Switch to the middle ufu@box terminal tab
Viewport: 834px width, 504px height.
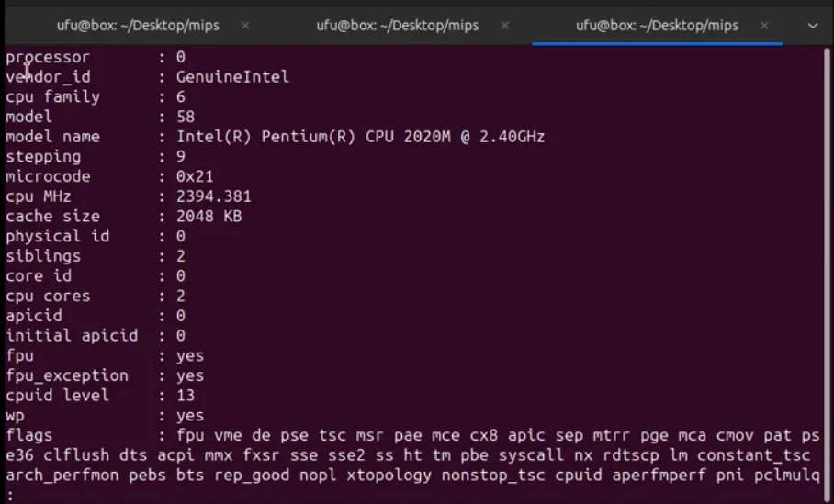(x=398, y=26)
